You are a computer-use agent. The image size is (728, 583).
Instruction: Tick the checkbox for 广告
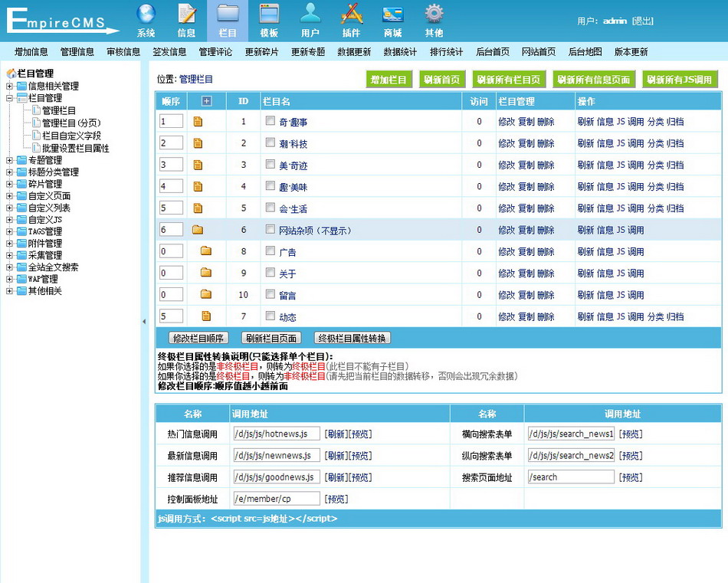(271, 251)
